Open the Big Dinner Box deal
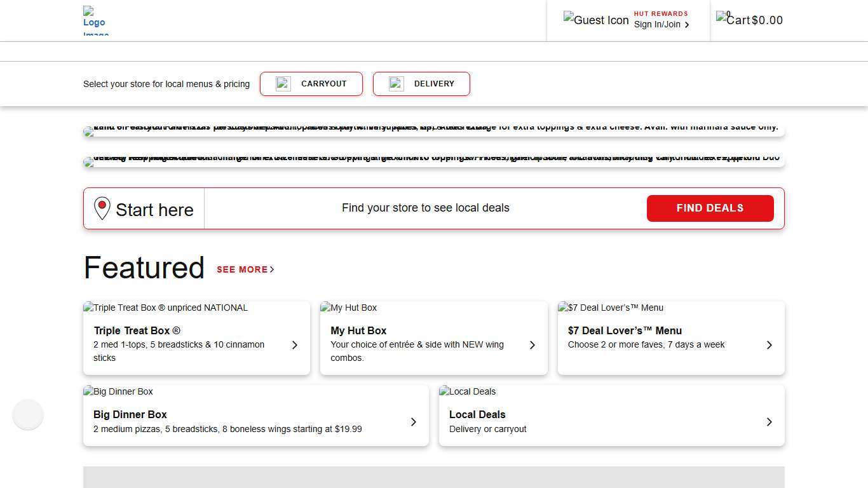Viewport: 868px width, 488px height. click(255, 415)
